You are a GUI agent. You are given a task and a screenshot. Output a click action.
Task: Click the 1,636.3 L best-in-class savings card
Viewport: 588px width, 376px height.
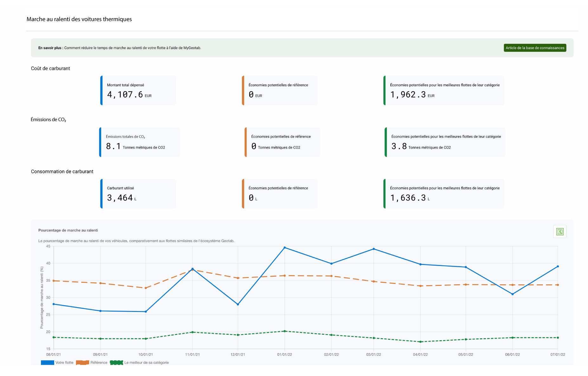click(x=444, y=194)
